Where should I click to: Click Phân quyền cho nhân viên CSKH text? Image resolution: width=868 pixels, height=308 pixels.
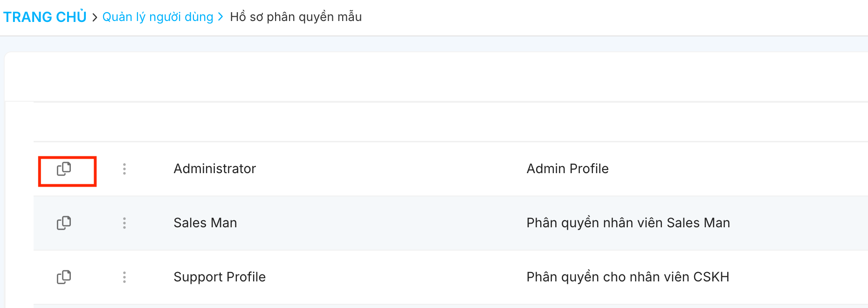627,277
